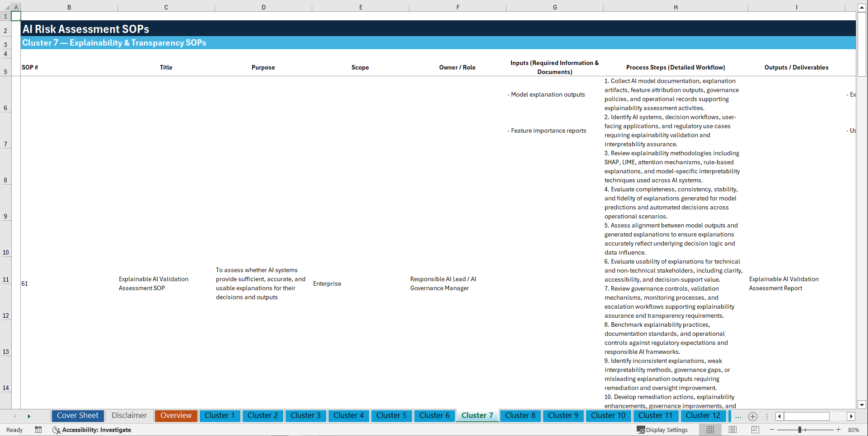Switch to Cluster 6 sheet
Image resolution: width=868 pixels, height=436 pixels.
click(x=434, y=416)
